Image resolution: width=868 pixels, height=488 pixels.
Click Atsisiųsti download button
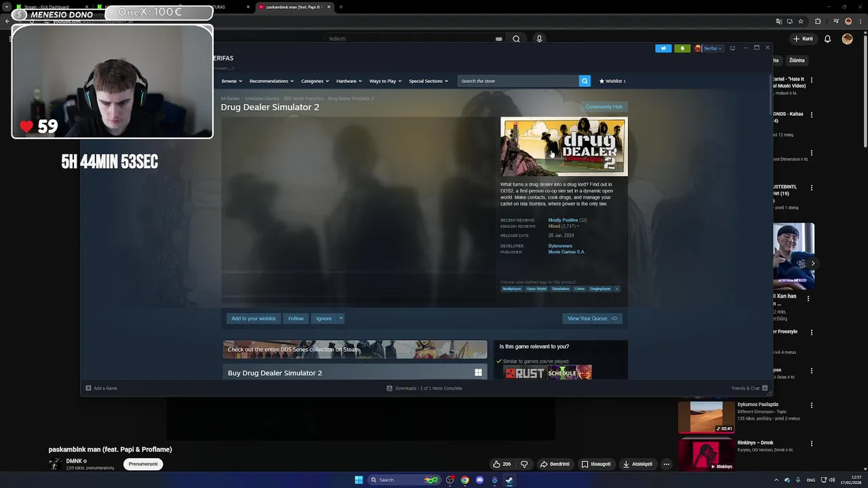637,464
